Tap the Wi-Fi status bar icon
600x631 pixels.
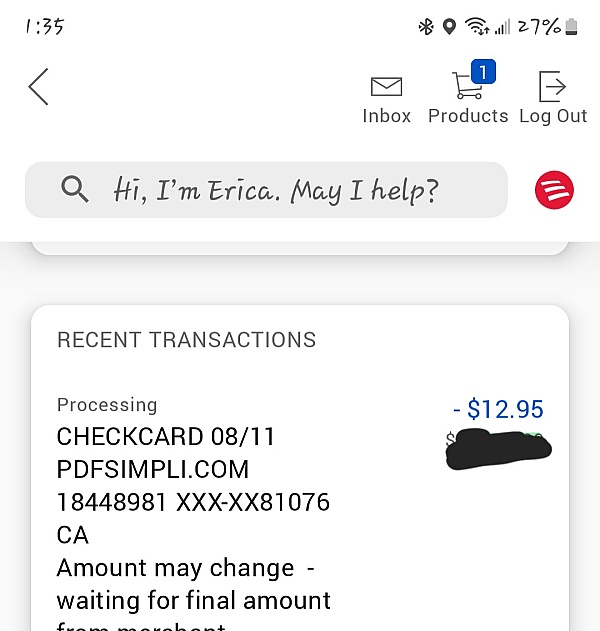pyautogui.click(x=477, y=27)
